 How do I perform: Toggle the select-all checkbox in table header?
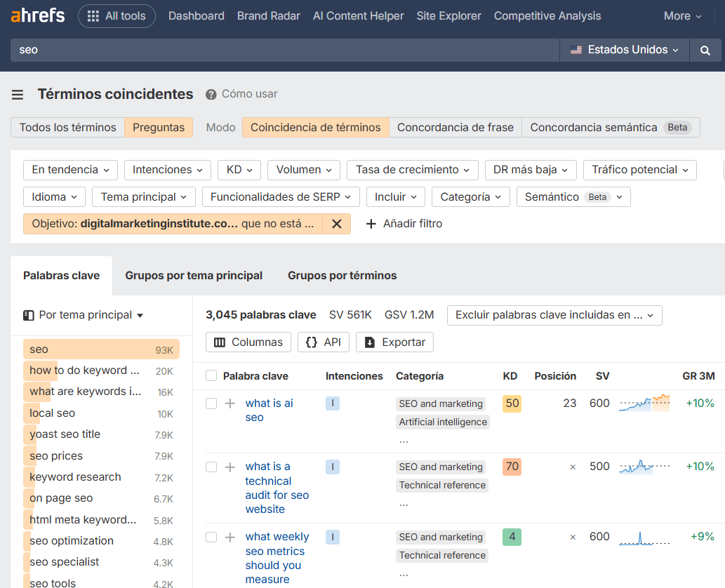click(211, 376)
